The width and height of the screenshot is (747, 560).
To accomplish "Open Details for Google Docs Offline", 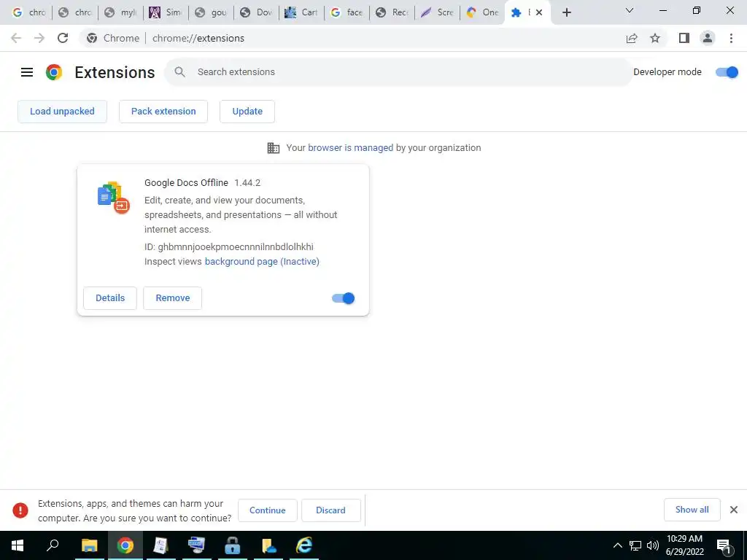I will pyautogui.click(x=110, y=298).
